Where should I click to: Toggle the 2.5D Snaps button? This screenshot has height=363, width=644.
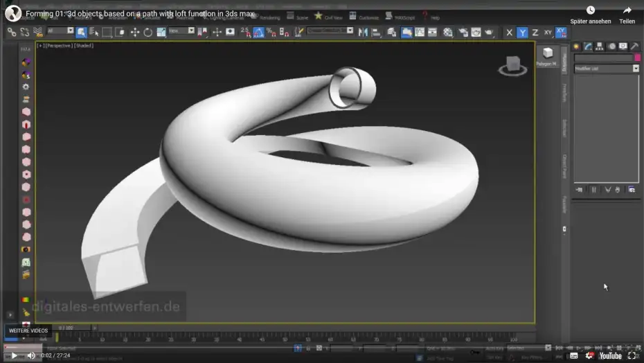(x=245, y=32)
